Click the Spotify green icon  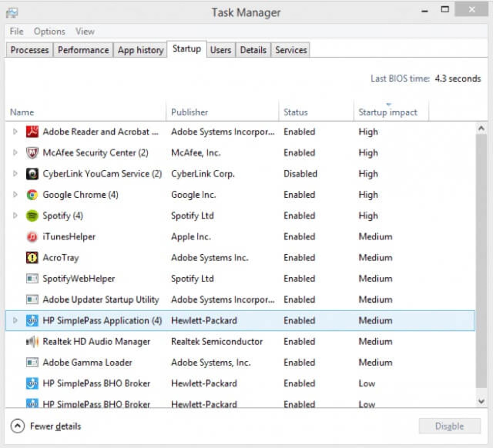pos(32,216)
